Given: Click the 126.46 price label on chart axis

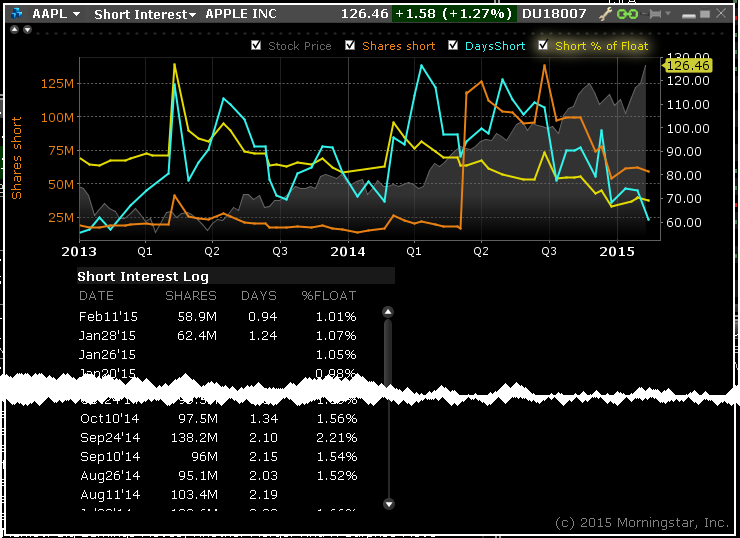Looking at the screenshot, I should [688, 66].
